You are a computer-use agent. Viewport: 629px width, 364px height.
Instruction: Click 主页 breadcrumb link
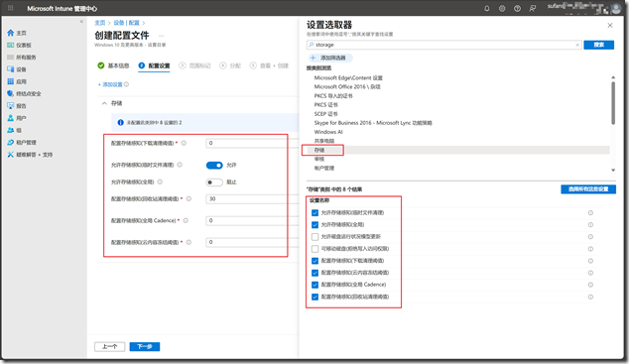pyautogui.click(x=100, y=23)
